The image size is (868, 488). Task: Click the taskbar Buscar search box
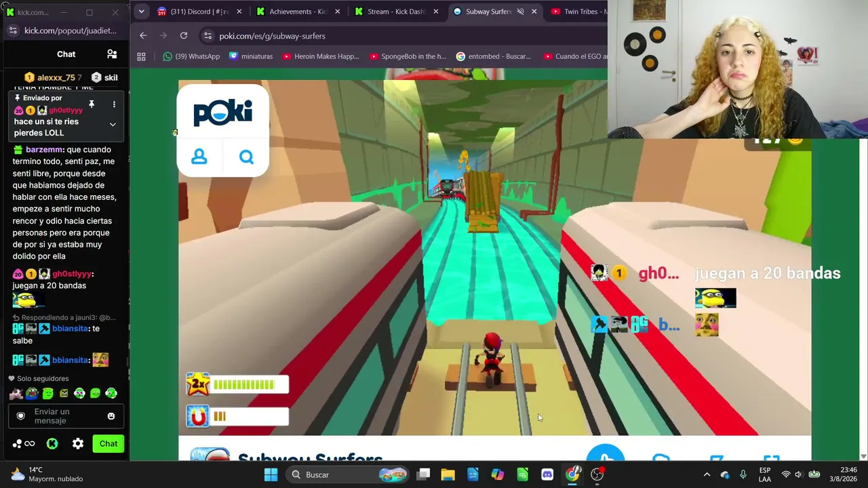[346, 474]
